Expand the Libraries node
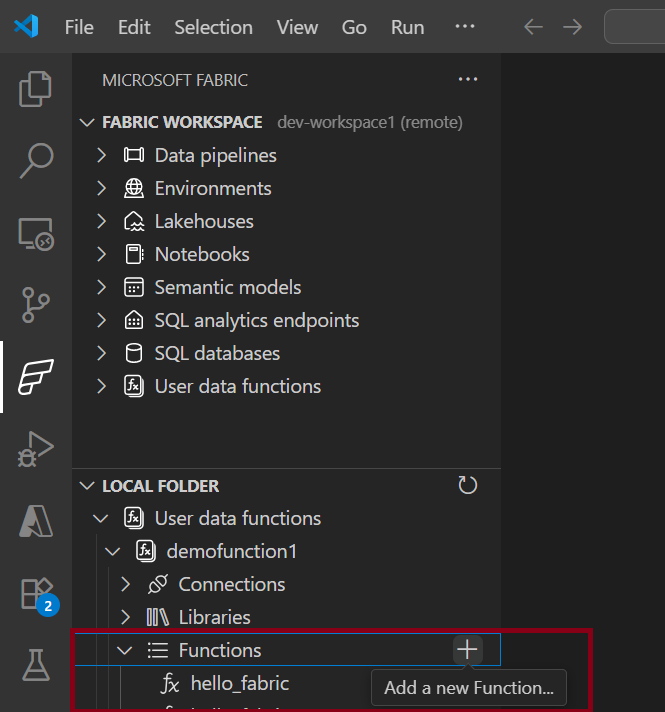The height and width of the screenshot is (712, 665). [125, 618]
